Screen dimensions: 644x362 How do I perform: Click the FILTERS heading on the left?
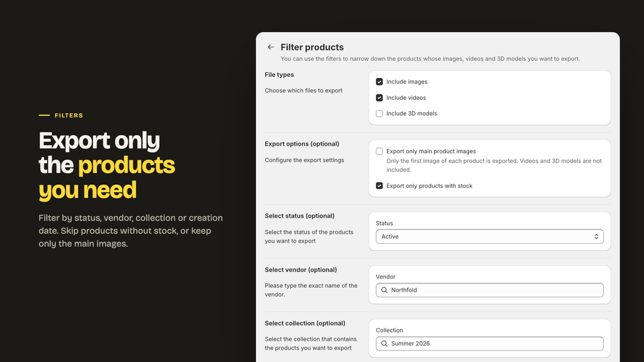(x=69, y=116)
